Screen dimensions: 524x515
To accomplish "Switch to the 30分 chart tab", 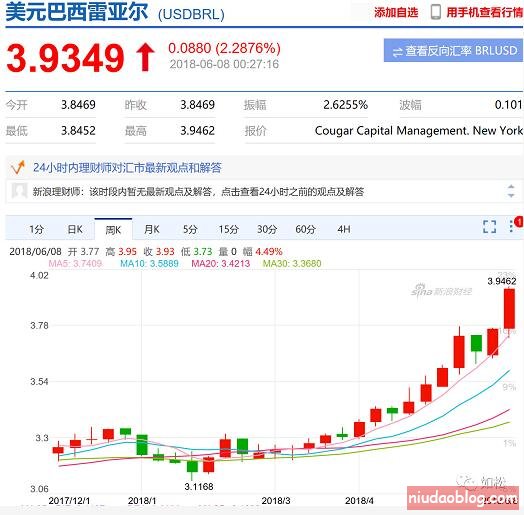I will pos(267,229).
